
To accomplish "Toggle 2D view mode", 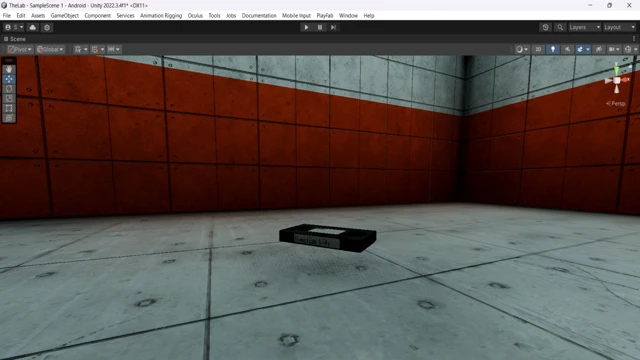I will tap(538, 49).
